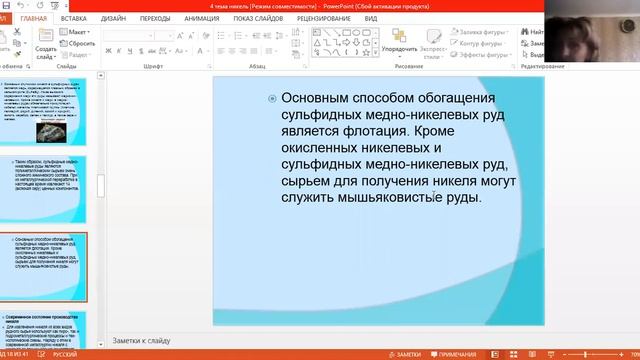640x360 pixels.
Task: Create a new slide via Создать слайд icon
Action: [x=45, y=35]
